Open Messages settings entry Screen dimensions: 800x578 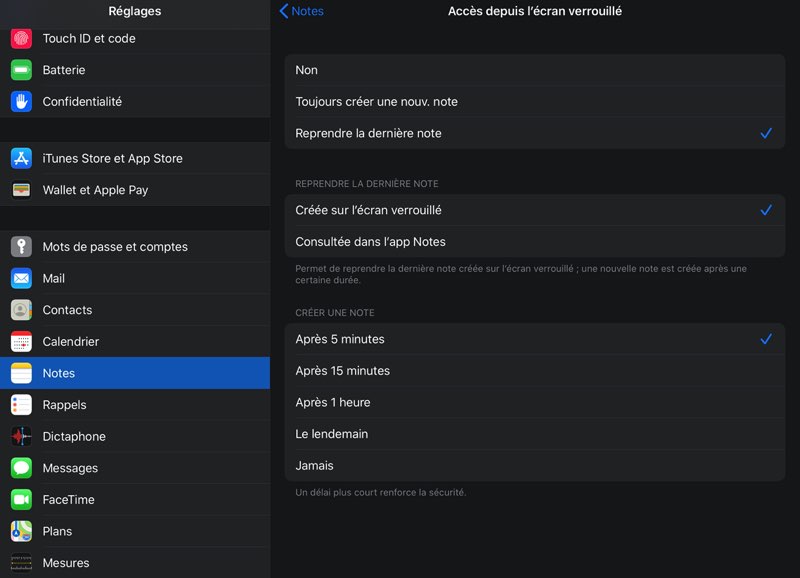pos(70,468)
